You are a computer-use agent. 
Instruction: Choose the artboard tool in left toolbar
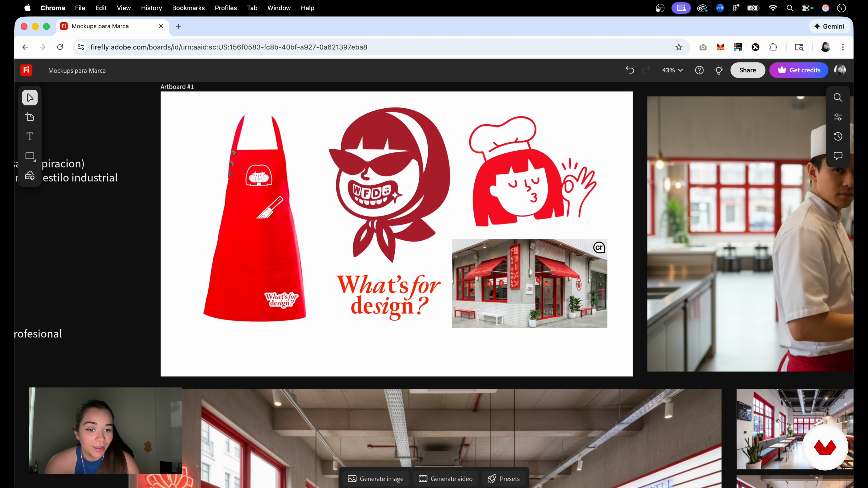30,117
